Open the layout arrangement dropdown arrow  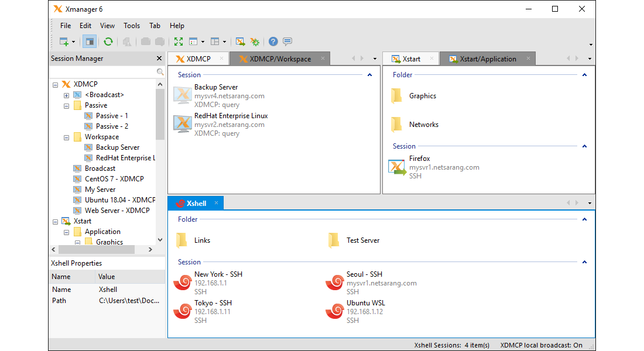[224, 42]
